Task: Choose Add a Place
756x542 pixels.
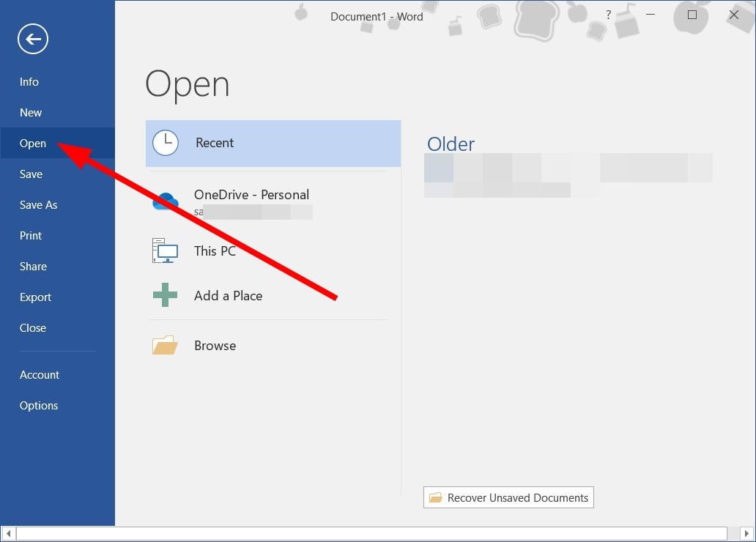Action: coord(273,295)
